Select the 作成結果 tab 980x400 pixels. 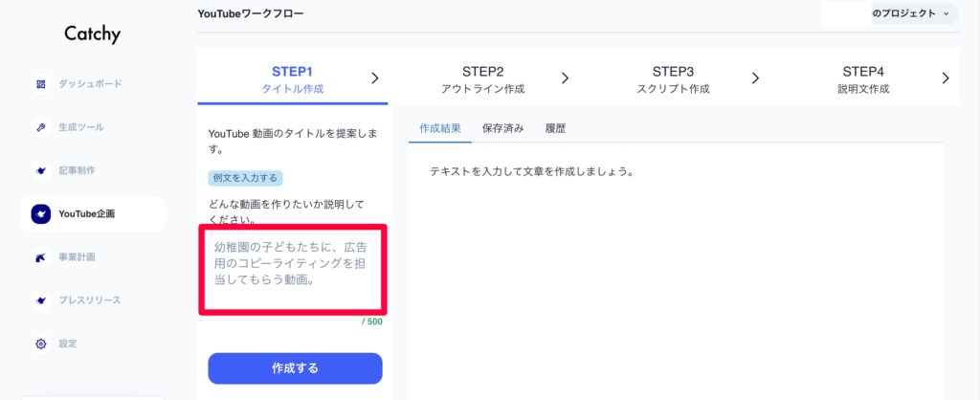point(440,128)
